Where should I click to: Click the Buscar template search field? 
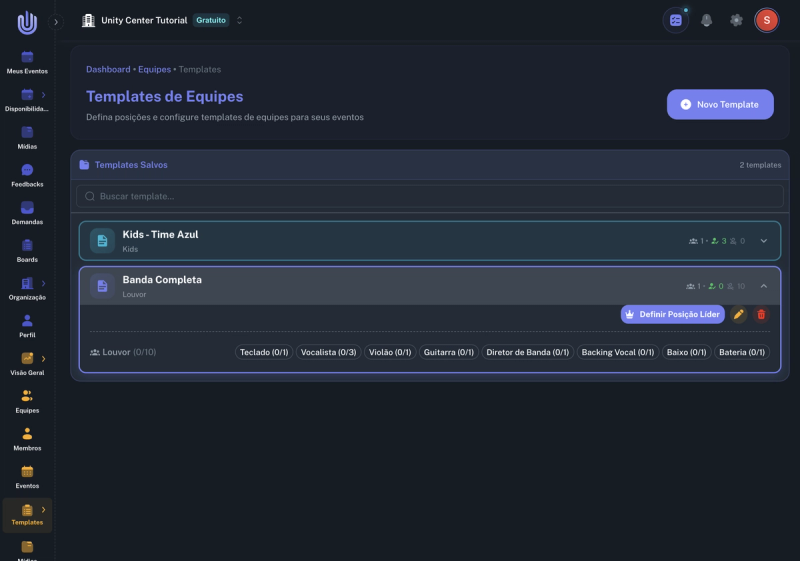pos(430,196)
